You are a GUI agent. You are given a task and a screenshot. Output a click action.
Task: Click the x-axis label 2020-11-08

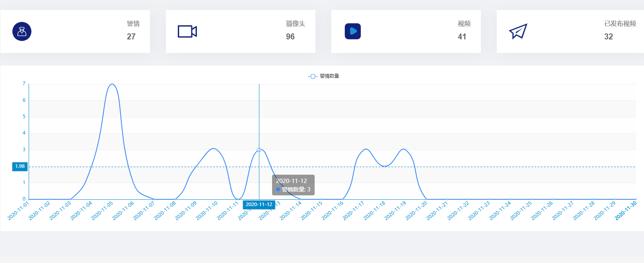(165, 210)
